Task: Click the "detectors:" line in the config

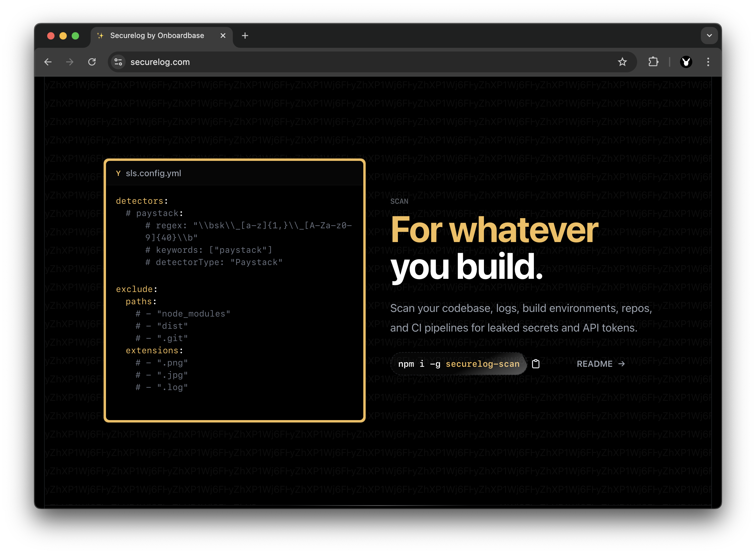Action: click(142, 201)
